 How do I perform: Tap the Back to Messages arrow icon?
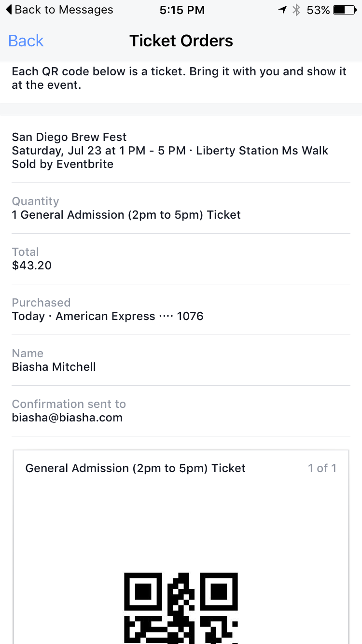(x=9, y=10)
